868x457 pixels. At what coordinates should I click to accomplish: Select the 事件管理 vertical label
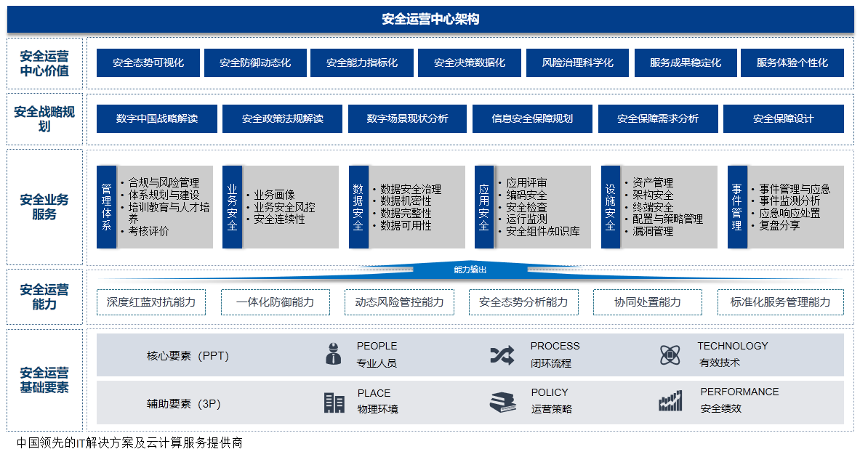(736, 207)
